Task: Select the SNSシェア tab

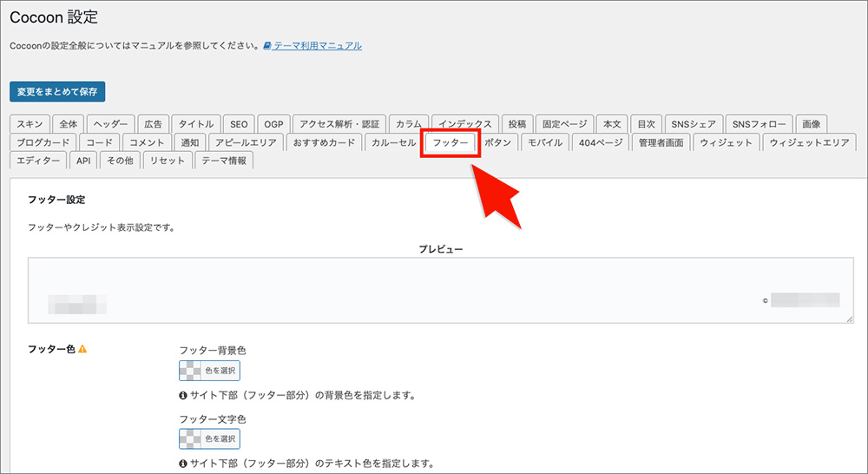Action: [x=694, y=124]
